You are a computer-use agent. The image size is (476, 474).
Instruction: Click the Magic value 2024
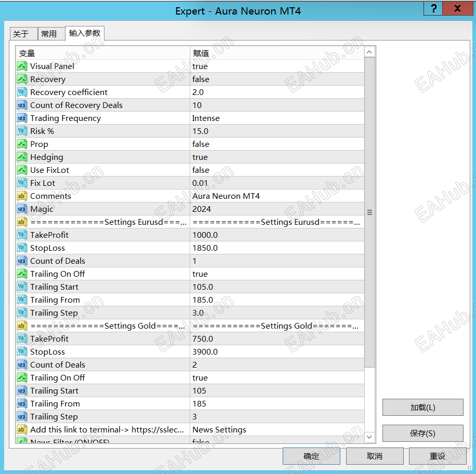[x=202, y=209]
